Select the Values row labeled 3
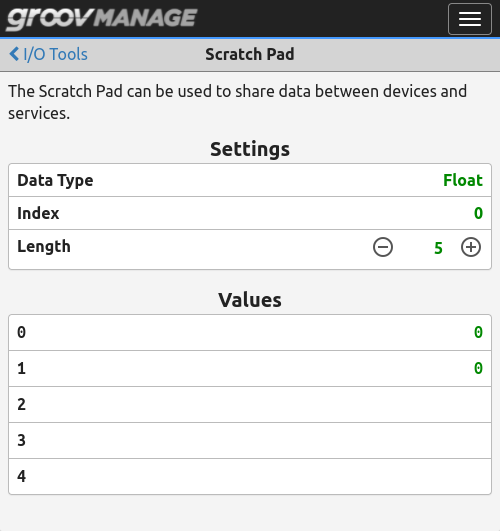This screenshot has width=500, height=531. pyautogui.click(x=250, y=441)
